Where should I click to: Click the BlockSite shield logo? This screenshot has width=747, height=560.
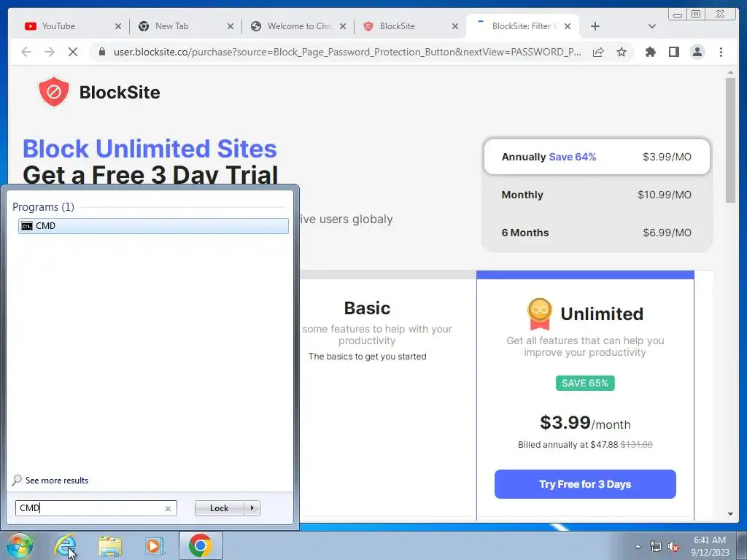53,91
